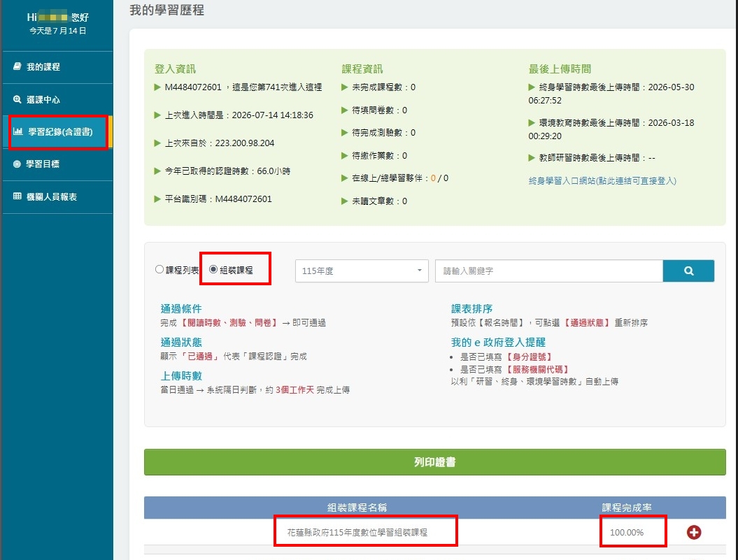Open 學習紀錄(含證書) in the sidebar
Image resolution: width=738 pixels, height=560 pixels.
tap(57, 131)
